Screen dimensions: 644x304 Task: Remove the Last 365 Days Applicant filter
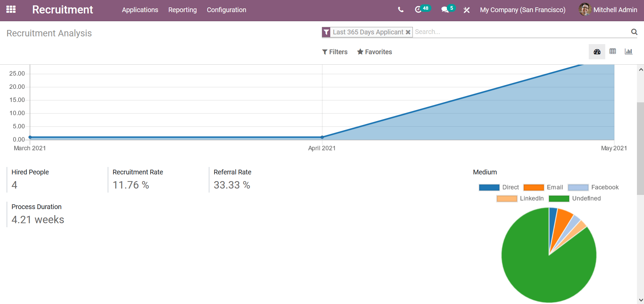point(408,32)
